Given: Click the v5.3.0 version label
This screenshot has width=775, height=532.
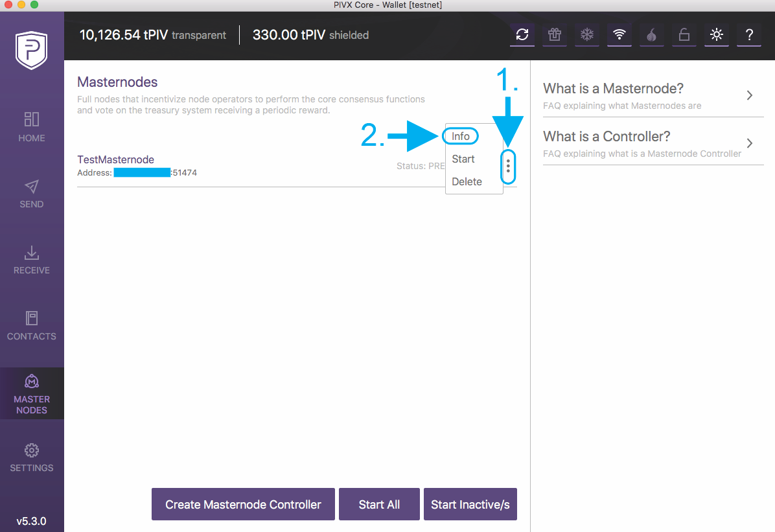Looking at the screenshot, I should [x=32, y=521].
